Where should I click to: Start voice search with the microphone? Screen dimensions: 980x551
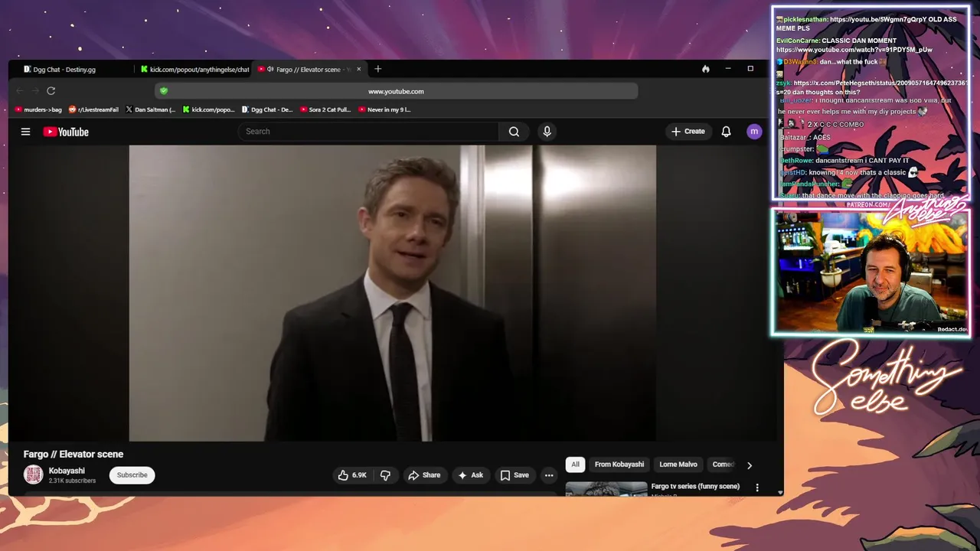pyautogui.click(x=547, y=132)
